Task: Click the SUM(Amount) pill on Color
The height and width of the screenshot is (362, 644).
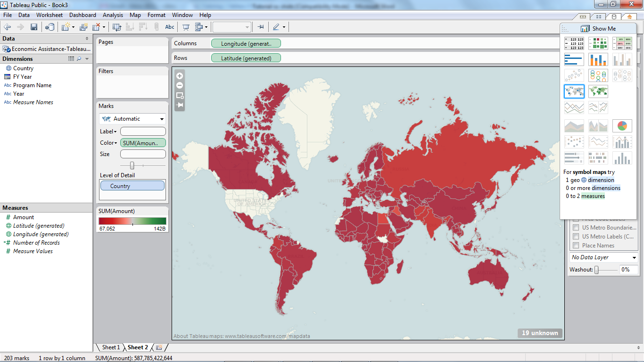Action: point(143,143)
